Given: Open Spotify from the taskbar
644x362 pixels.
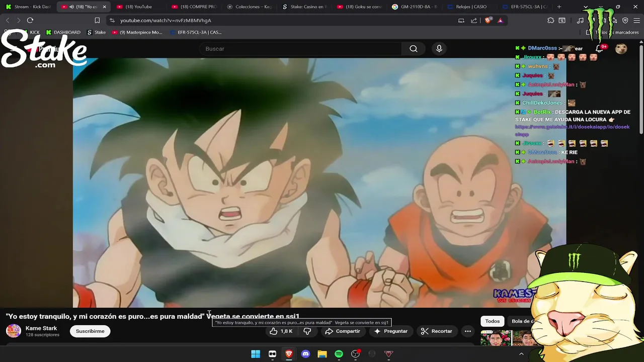Looking at the screenshot, I should [339, 354].
